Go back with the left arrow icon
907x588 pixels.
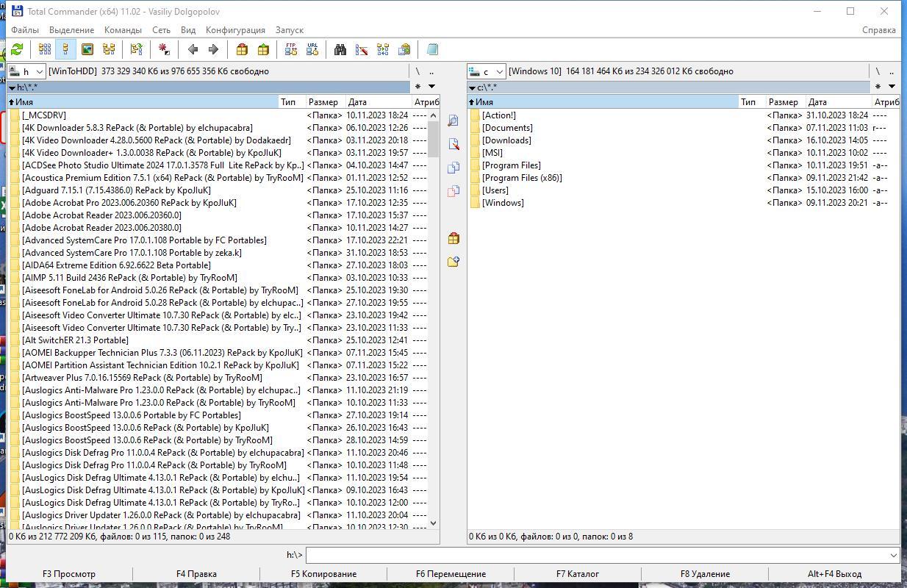pyautogui.click(x=193, y=49)
